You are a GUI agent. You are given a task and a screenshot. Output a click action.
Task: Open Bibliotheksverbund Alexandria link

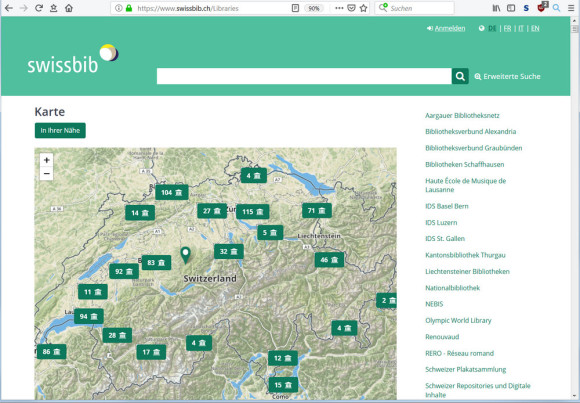tap(471, 132)
